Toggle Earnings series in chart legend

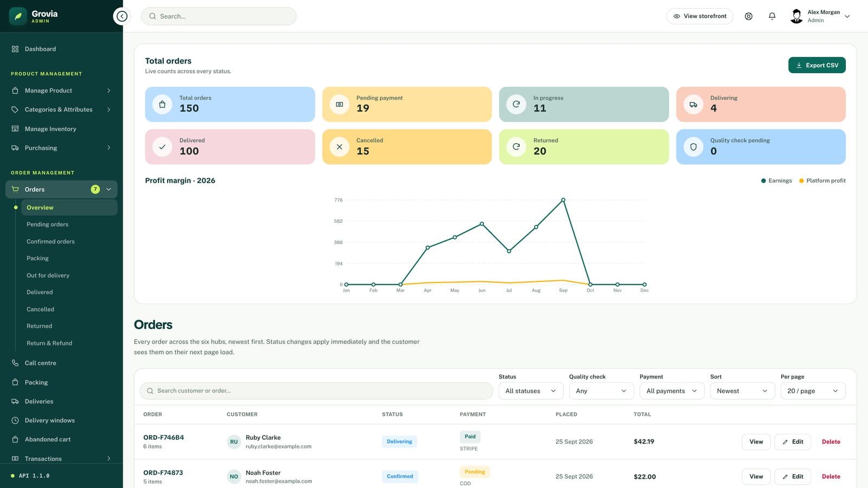point(776,181)
